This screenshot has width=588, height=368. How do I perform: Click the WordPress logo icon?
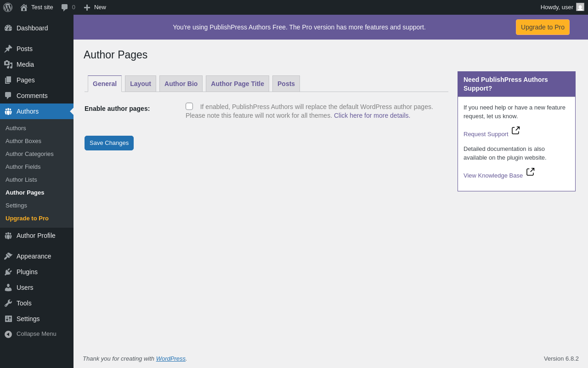(x=8, y=7)
